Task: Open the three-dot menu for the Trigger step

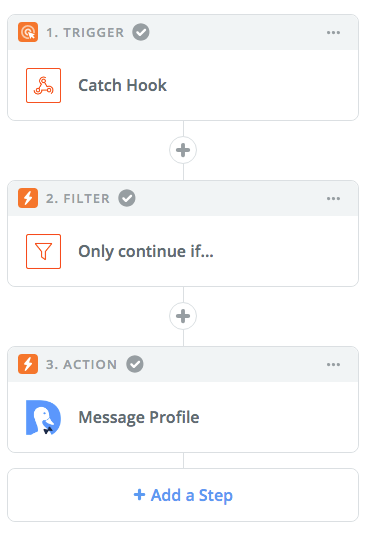Action: (333, 33)
